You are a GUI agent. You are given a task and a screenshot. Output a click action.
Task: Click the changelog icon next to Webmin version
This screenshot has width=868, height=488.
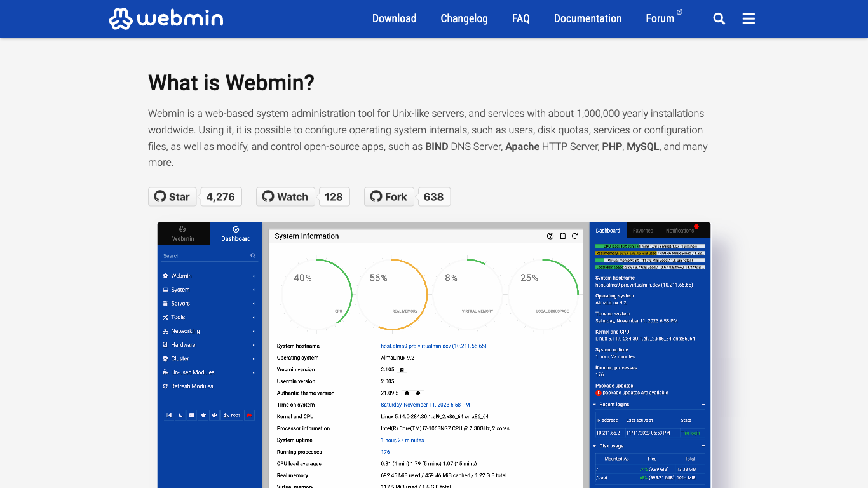click(x=402, y=369)
